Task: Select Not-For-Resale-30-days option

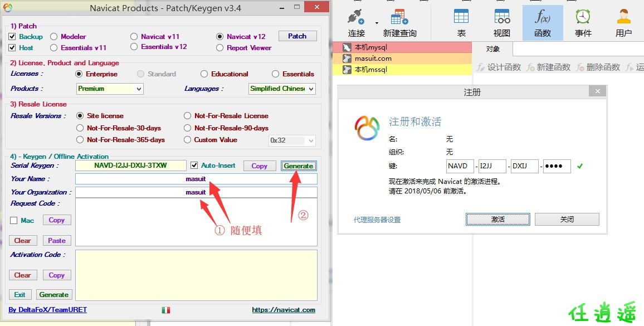Action: [x=80, y=128]
